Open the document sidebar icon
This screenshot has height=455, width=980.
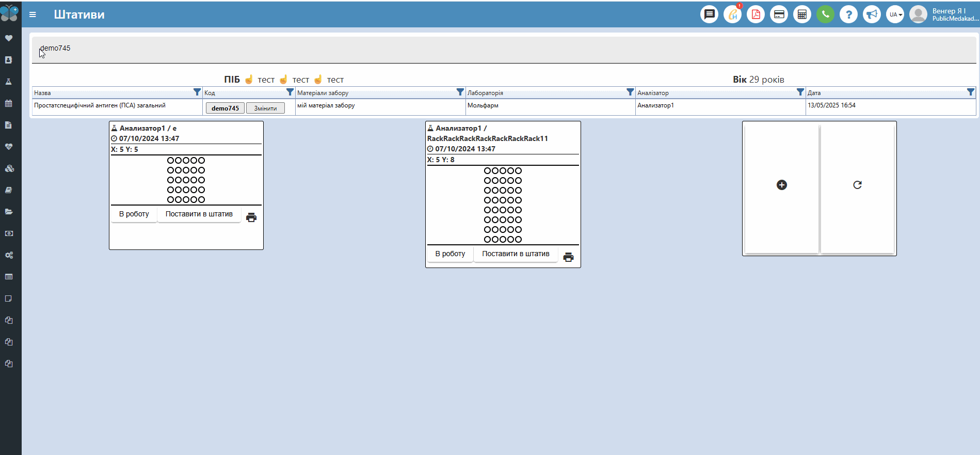pyautogui.click(x=9, y=125)
